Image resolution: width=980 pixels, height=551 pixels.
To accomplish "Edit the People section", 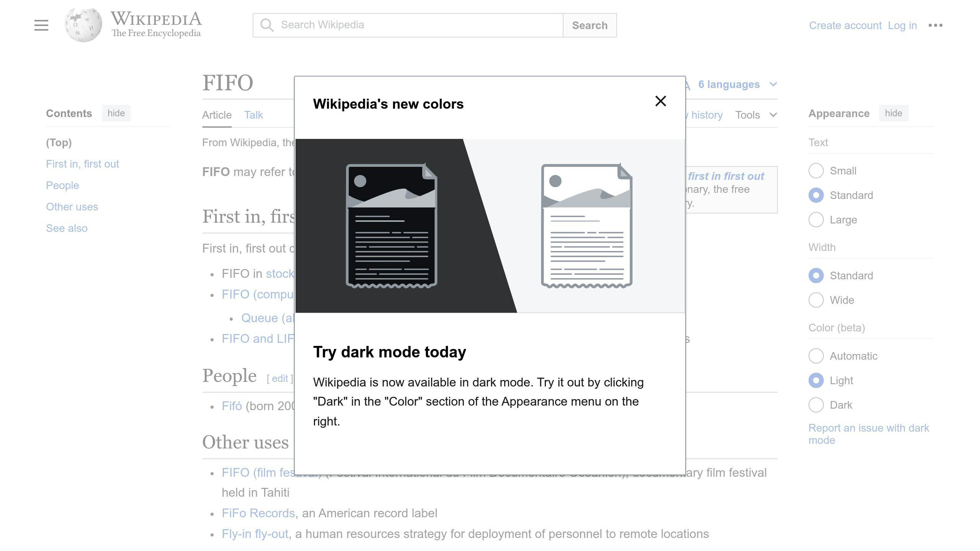I will coord(280,378).
